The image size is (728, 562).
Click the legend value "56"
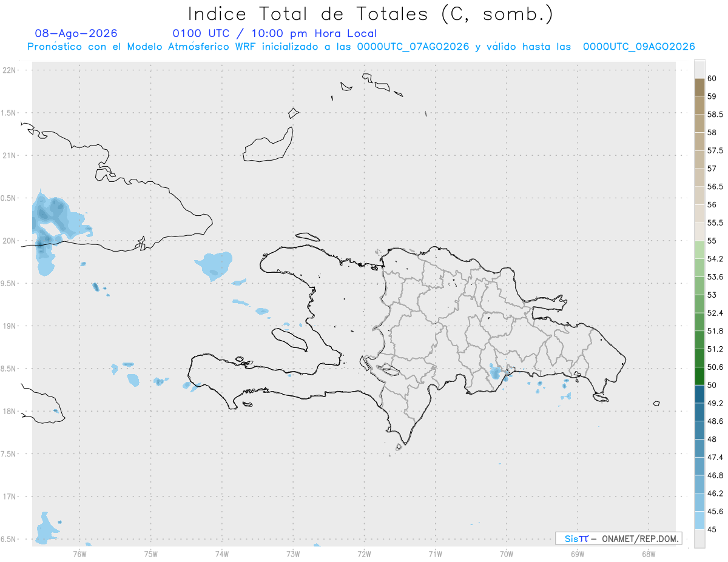(712, 205)
